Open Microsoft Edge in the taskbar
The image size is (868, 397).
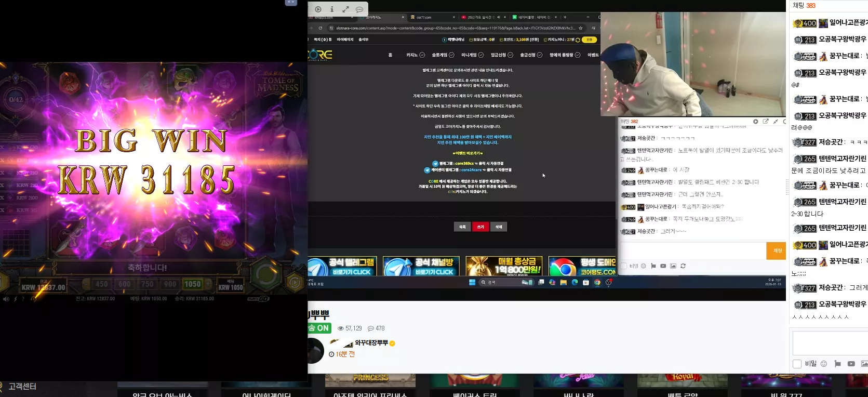pyautogui.click(x=575, y=282)
